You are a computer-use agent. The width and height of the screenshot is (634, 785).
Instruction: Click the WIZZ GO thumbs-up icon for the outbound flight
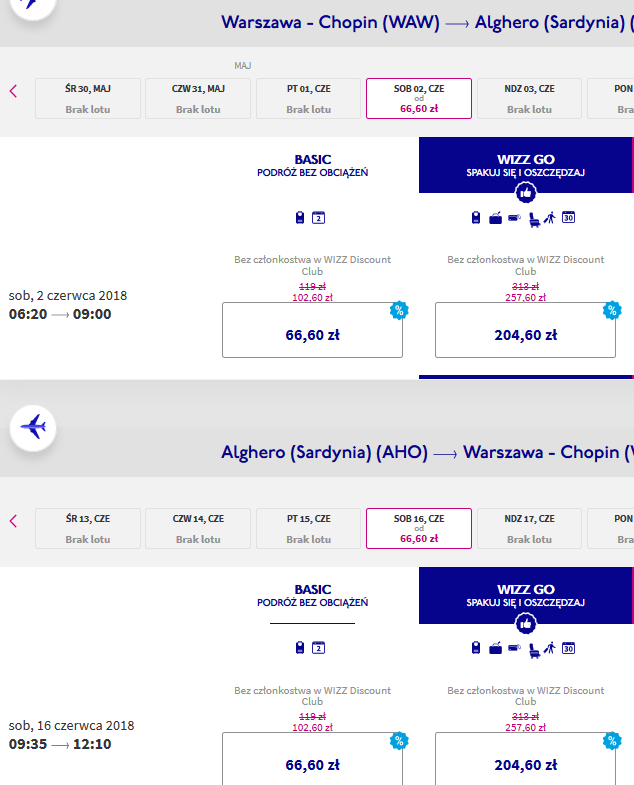pyautogui.click(x=525, y=193)
